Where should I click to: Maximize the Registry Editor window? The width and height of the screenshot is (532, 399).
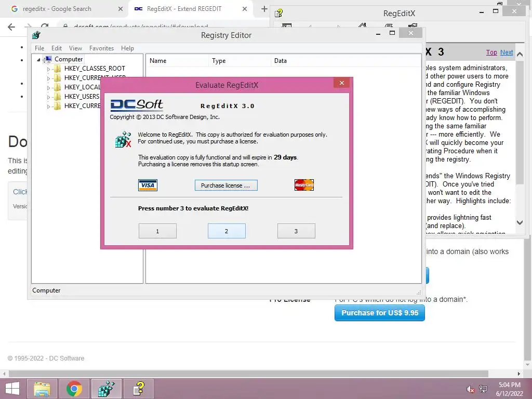pyautogui.click(x=392, y=33)
